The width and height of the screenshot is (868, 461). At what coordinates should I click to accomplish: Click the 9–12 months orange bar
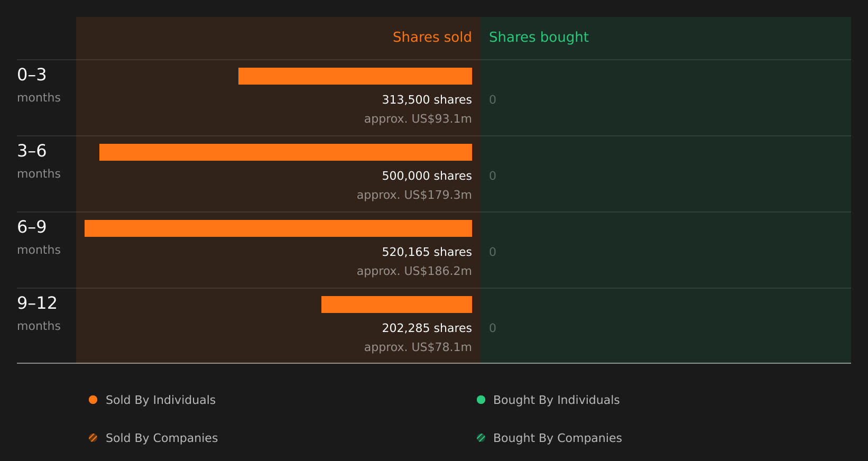(396, 305)
